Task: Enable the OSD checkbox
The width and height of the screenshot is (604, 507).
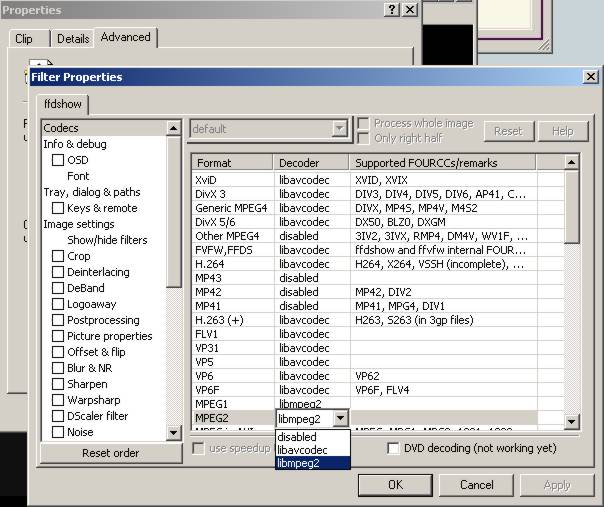Action: pyautogui.click(x=59, y=160)
